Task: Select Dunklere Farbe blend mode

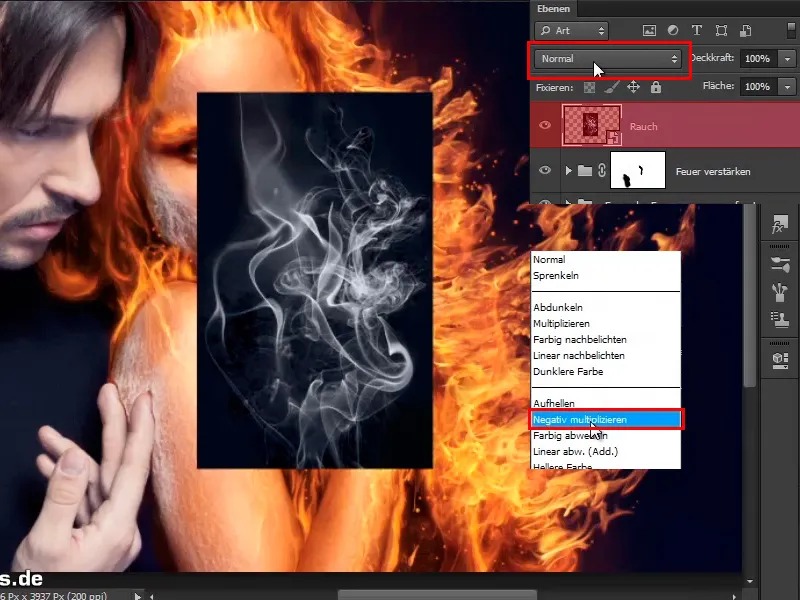Action: tap(606, 371)
